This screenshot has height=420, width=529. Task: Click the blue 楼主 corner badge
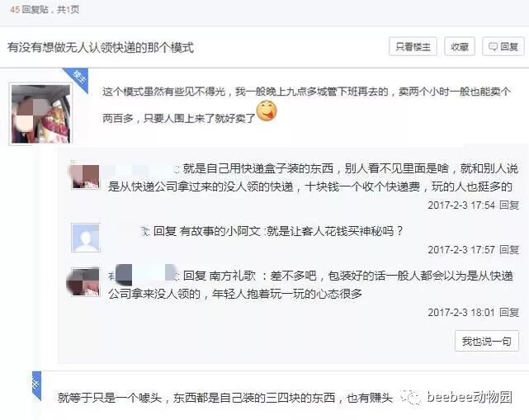tap(78, 78)
